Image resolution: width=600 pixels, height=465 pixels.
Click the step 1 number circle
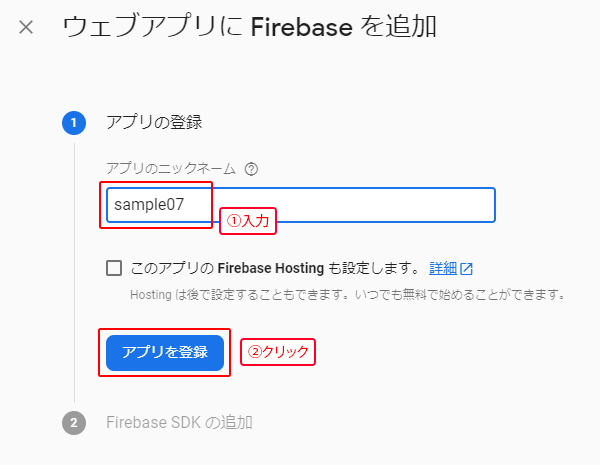click(x=74, y=123)
